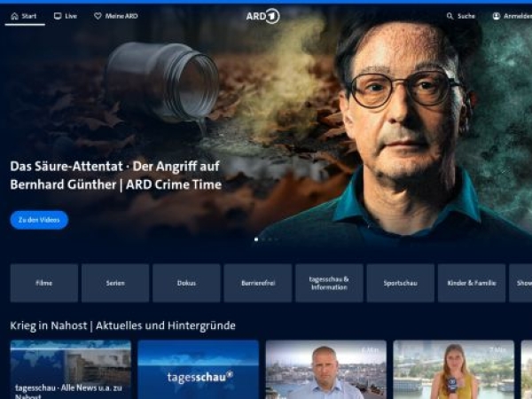Click the ARD logo in header

click(x=263, y=16)
